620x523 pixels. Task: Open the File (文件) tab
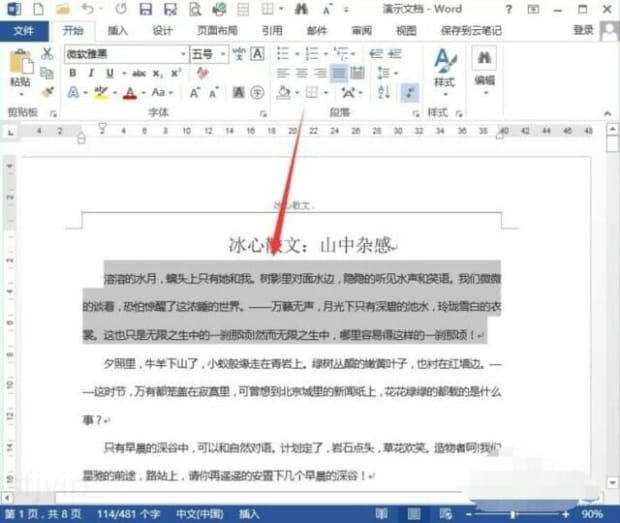pos(24,31)
